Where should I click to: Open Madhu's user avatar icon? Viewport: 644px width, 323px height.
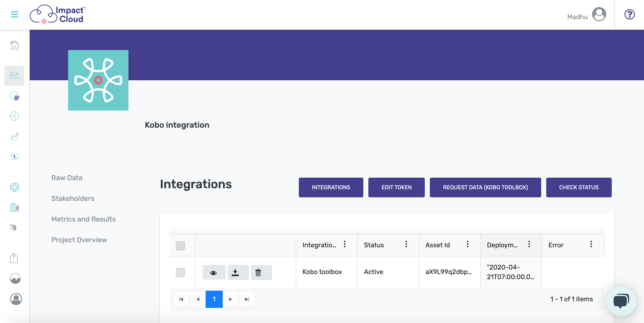(599, 14)
